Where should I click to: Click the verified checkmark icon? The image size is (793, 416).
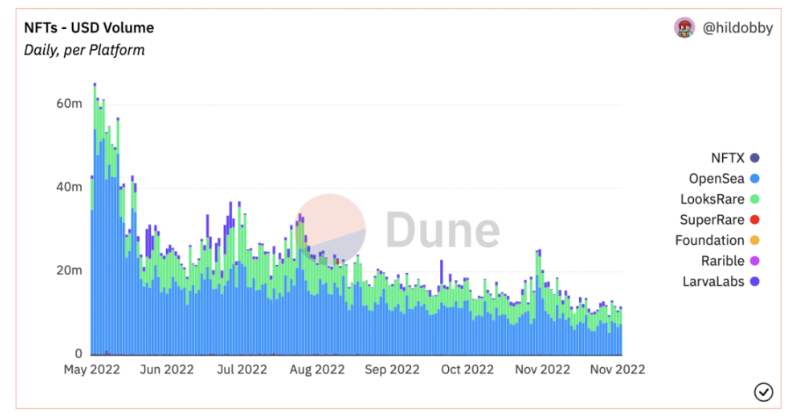pos(763,392)
